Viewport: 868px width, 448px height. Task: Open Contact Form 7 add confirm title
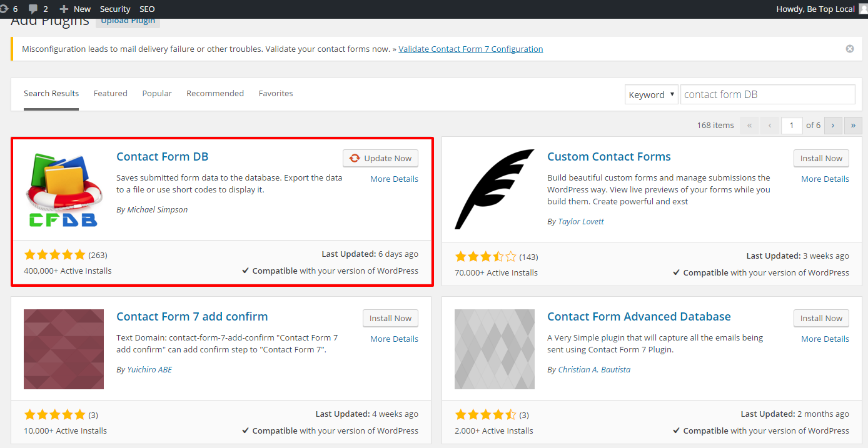pyautogui.click(x=192, y=317)
